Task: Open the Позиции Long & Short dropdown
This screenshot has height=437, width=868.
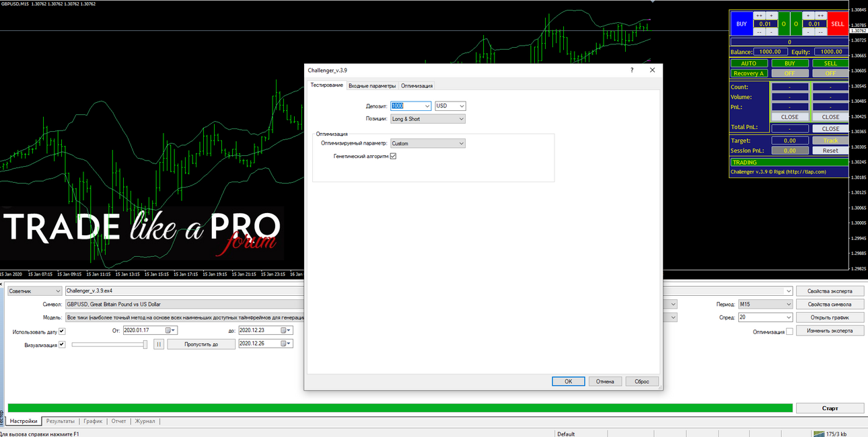Action: point(428,119)
